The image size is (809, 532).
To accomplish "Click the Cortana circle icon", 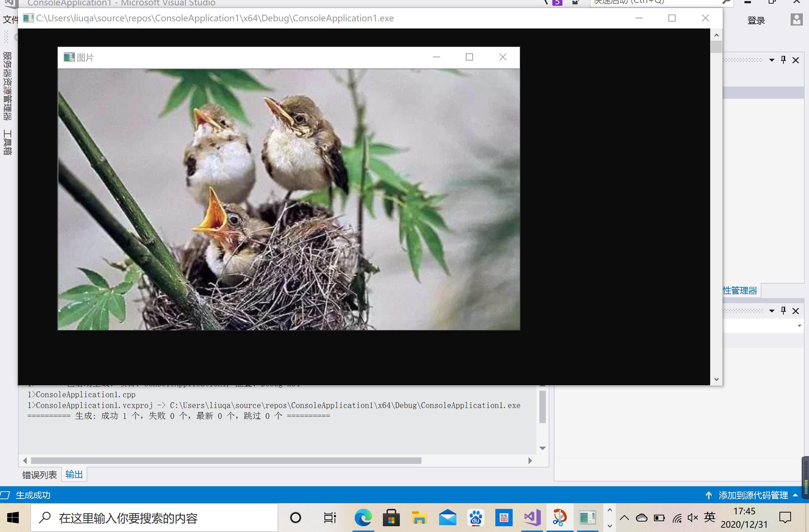I will pos(296,518).
